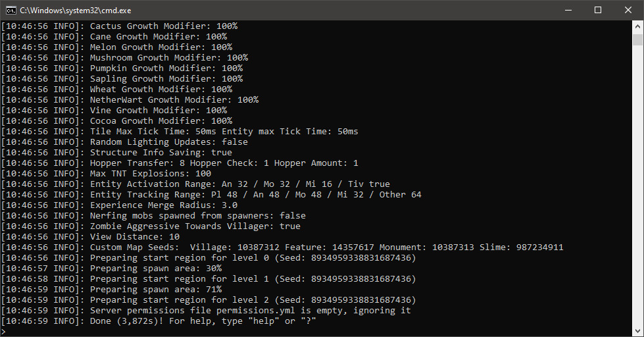Click the "Structure Info Saving: true" line
Viewport: 644px width, 337px height.
(161, 153)
